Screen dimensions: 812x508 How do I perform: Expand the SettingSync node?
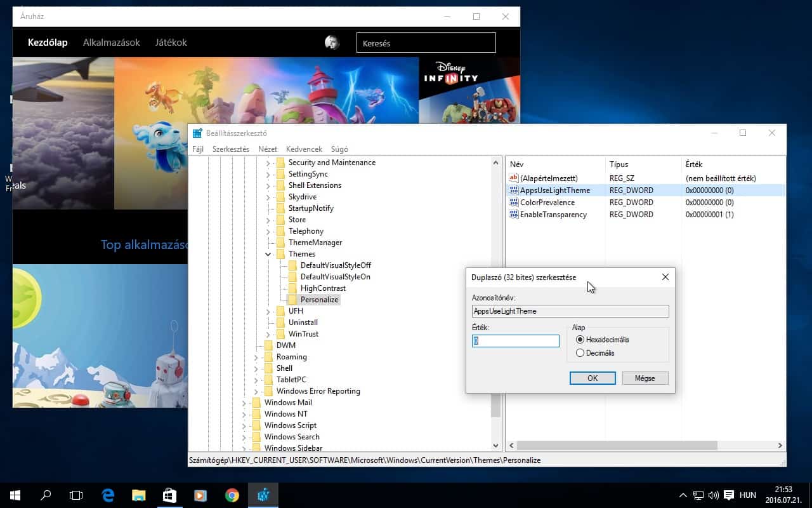click(x=268, y=174)
